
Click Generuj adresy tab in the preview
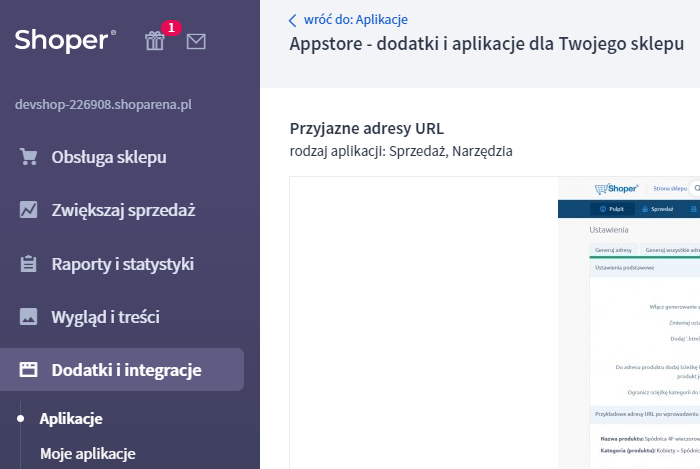613,250
